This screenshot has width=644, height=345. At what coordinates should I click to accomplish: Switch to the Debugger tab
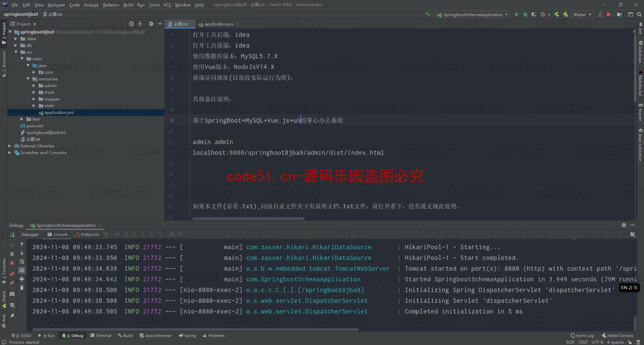(x=30, y=234)
